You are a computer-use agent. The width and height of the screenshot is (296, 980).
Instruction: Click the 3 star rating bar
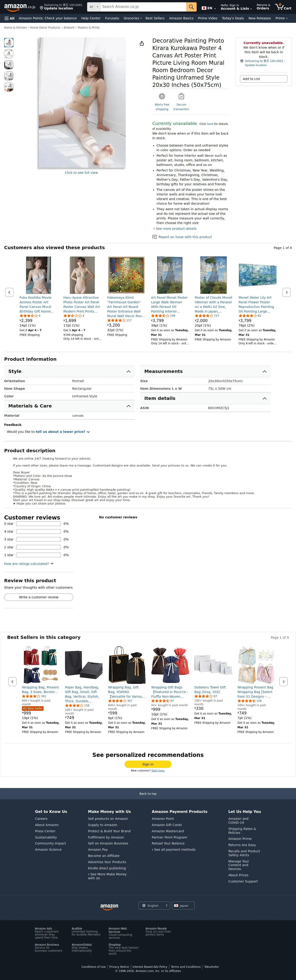click(x=38, y=540)
